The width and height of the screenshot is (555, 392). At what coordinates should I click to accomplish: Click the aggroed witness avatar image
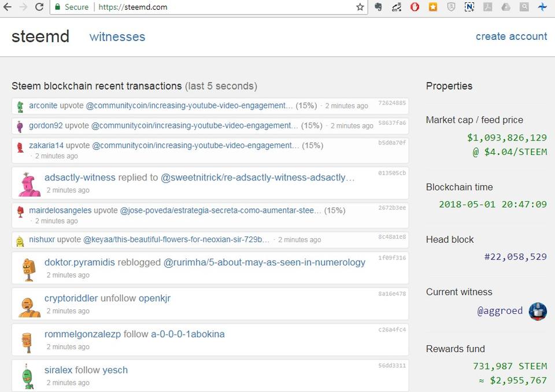(537, 312)
